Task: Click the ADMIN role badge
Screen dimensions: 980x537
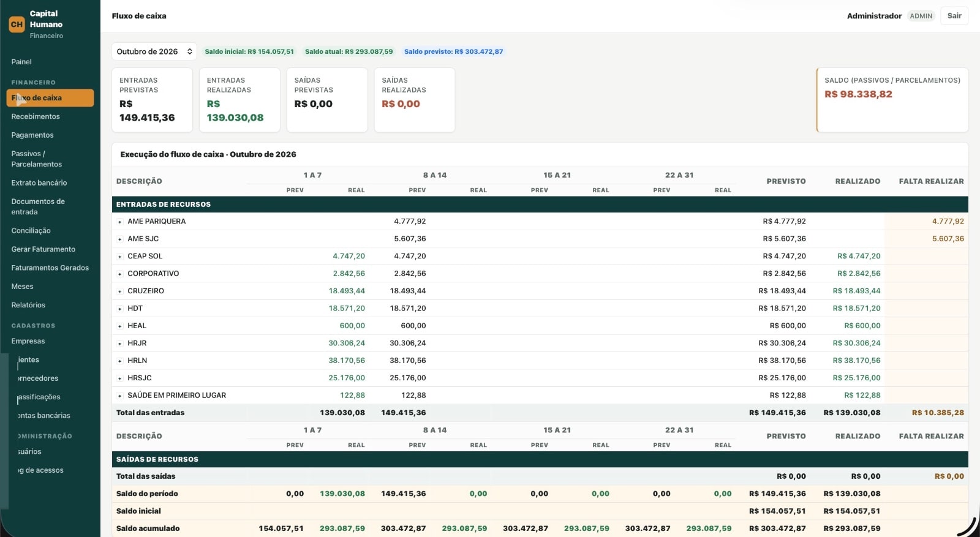Action: (921, 16)
